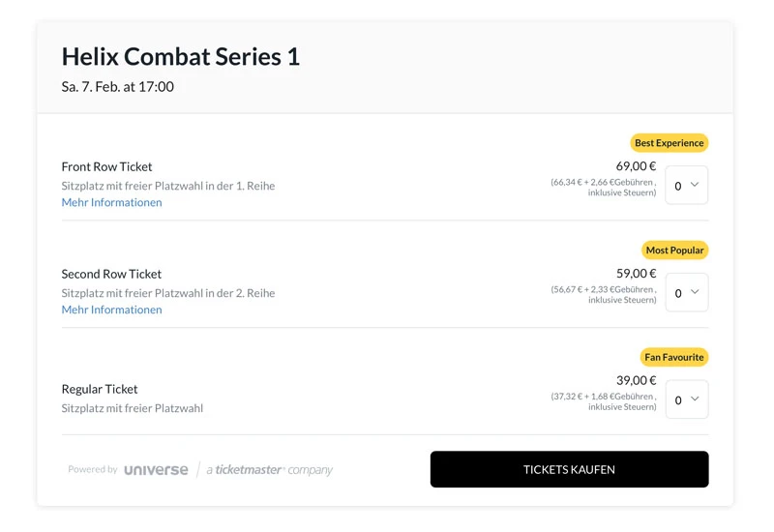Screen dimensions: 774x532
Task: Click the Powered by text
Action: pos(92,470)
